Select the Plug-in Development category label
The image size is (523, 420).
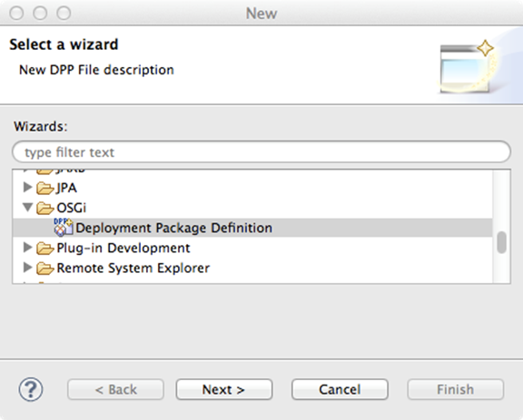[x=123, y=248]
